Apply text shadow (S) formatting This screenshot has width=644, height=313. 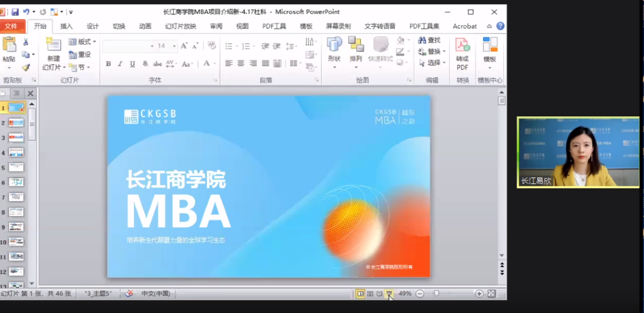(145, 63)
